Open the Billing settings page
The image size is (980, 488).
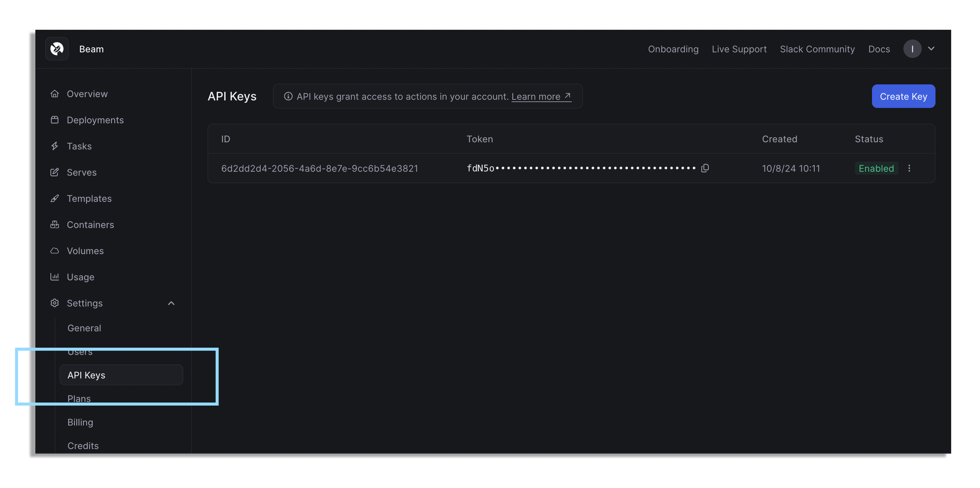click(x=80, y=422)
